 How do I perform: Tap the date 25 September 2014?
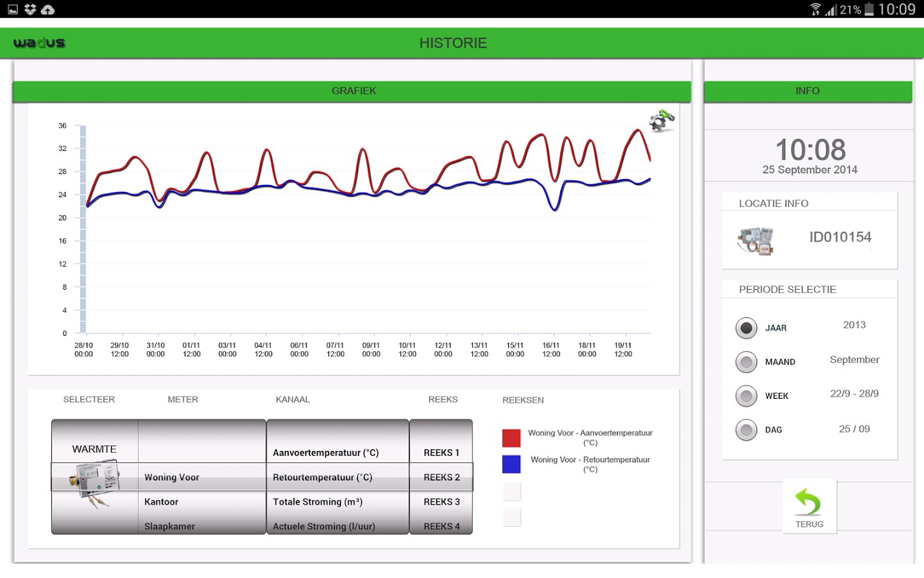click(x=810, y=170)
